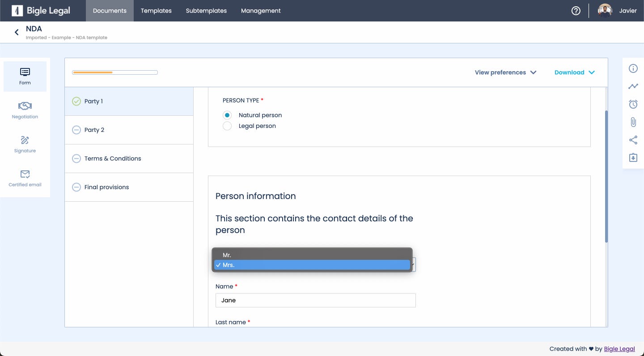
Task: Switch to the Templates tab
Action: [x=156, y=11]
